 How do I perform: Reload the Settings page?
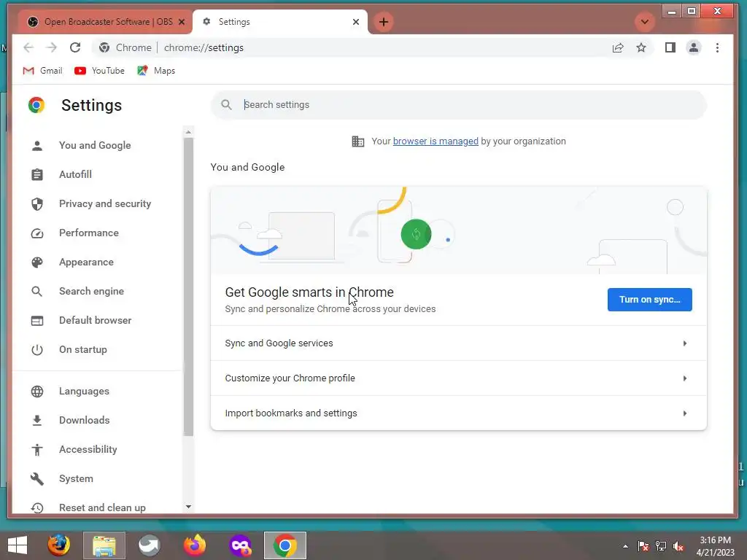click(x=75, y=47)
